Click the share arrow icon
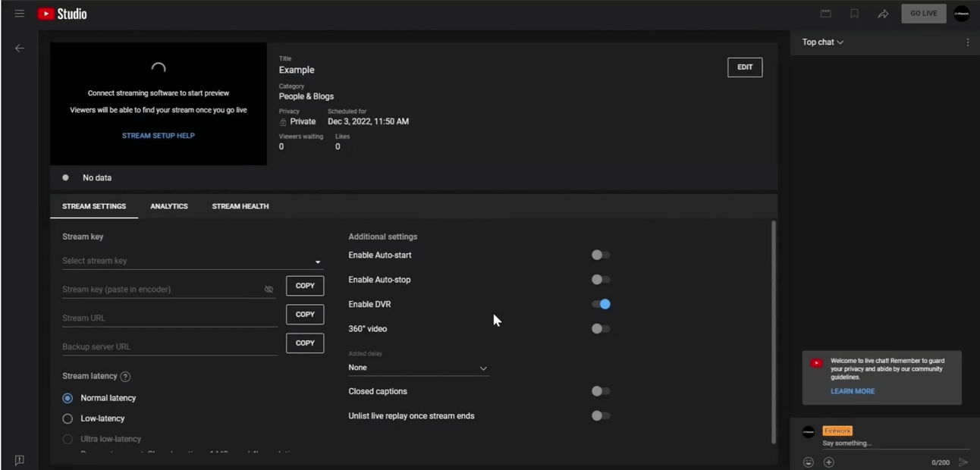The width and height of the screenshot is (980, 470). click(x=883, y=14)
